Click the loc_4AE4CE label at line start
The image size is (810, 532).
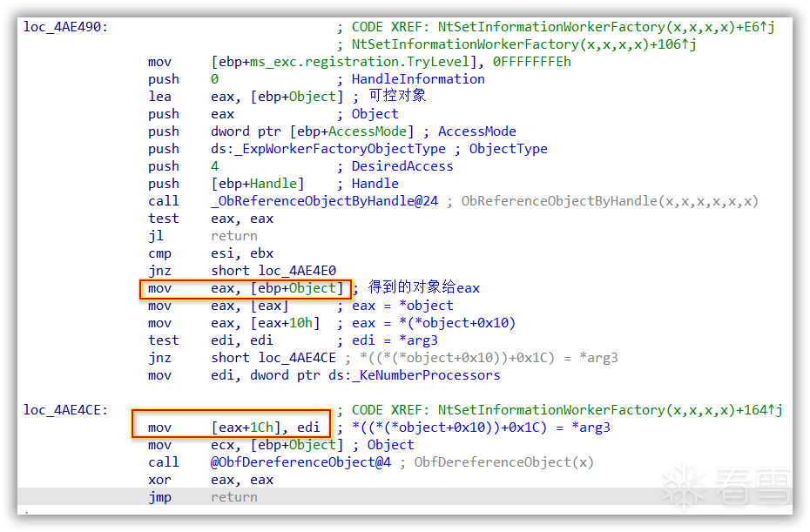tap(65, 410)
